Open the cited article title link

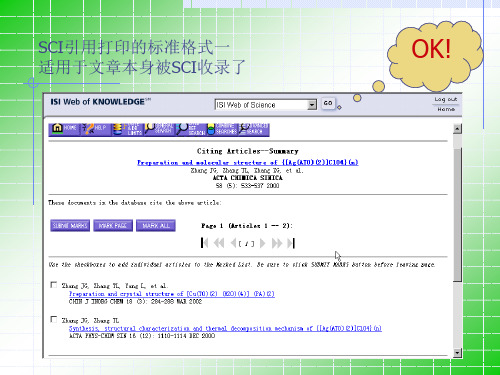pyautogui.click(x=248, y=163)
